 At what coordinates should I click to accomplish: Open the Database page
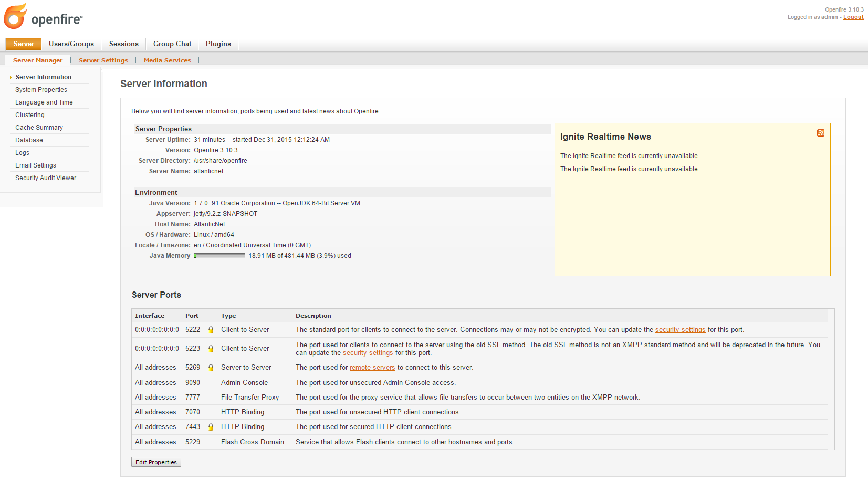pyautogui.click(x=29, y=140)
